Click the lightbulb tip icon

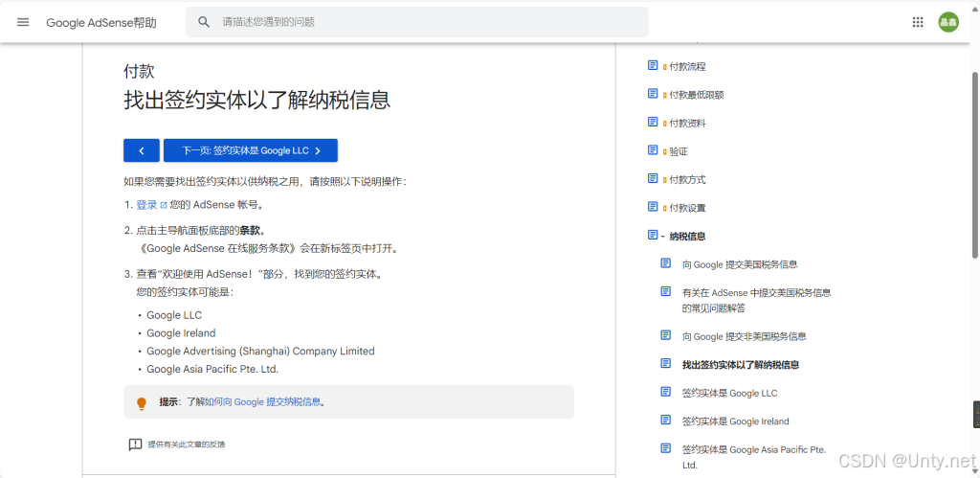tap(142, 403)
